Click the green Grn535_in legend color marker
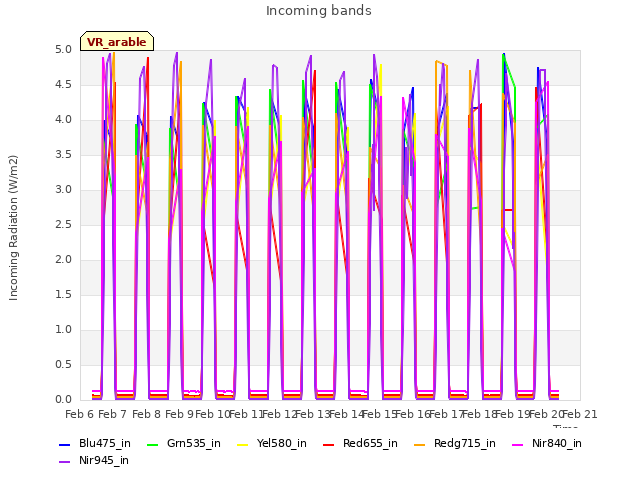The width and height of the screenshot is (640, 480). click(152, 444)
